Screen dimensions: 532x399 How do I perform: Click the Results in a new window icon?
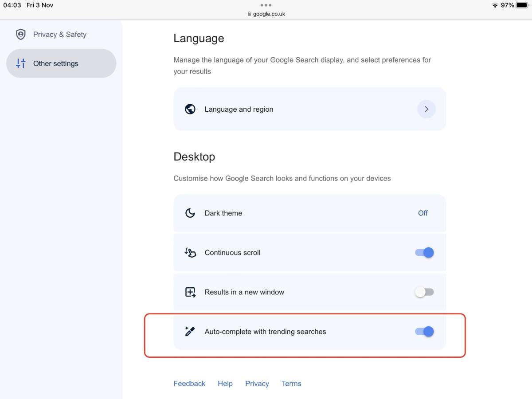coord(190,292)
